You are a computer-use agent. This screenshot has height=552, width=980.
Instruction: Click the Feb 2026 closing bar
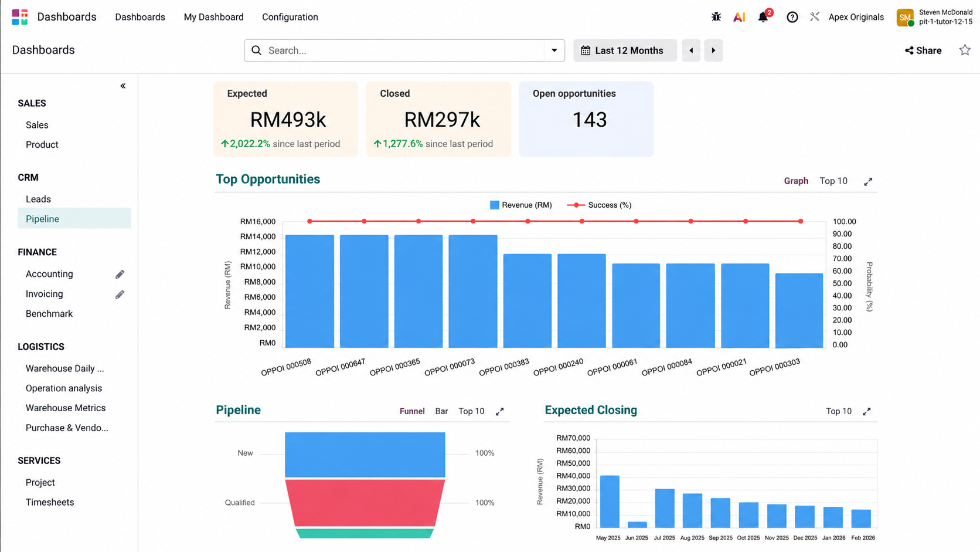tap(861, 519)
